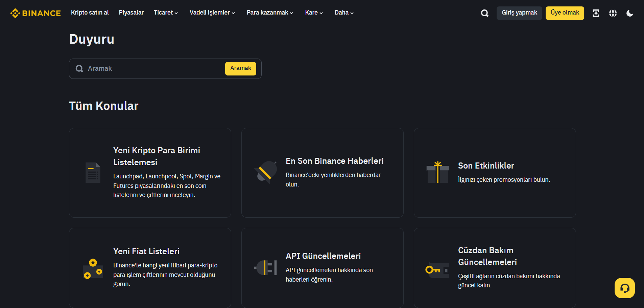Click the document icon for new crypto listings
This screenshot has height=308, width=644.
click(x=93, y=173)
